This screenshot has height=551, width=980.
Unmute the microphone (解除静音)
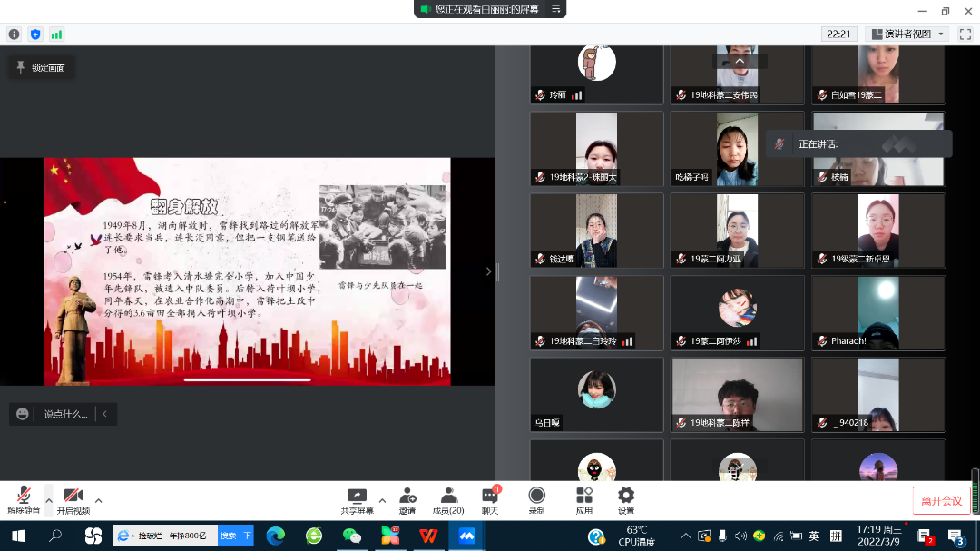point(22,499)
